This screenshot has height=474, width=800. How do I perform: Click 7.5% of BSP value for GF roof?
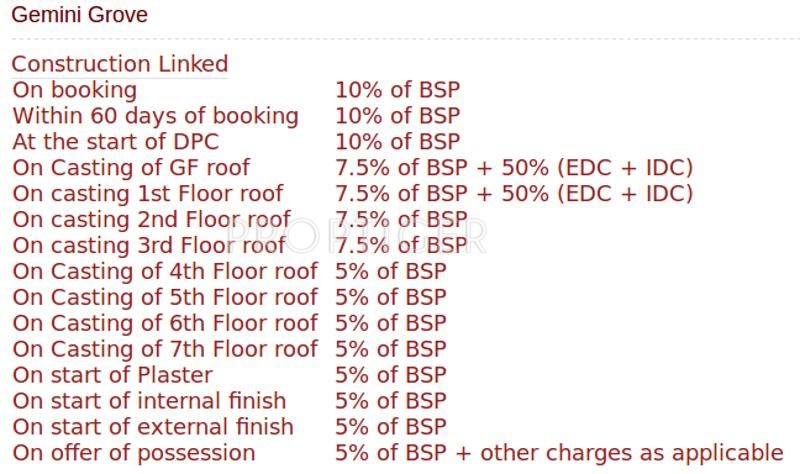[401, 168]
